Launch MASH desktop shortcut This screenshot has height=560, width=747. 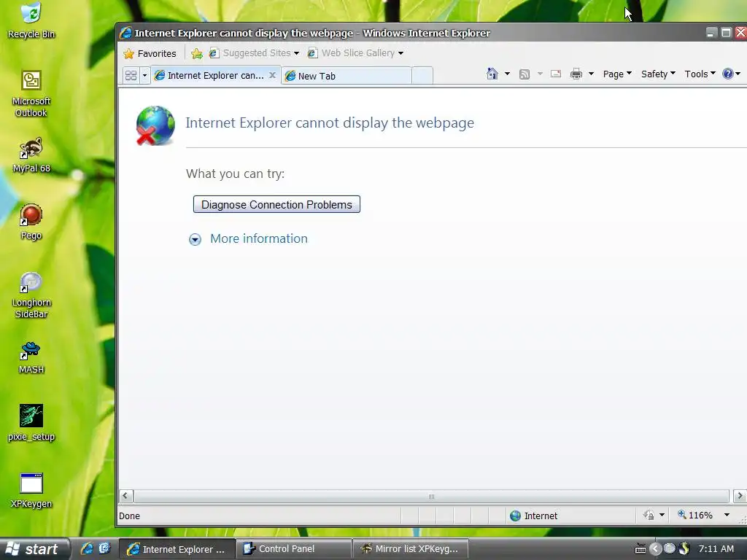click(x=31, y=357)
